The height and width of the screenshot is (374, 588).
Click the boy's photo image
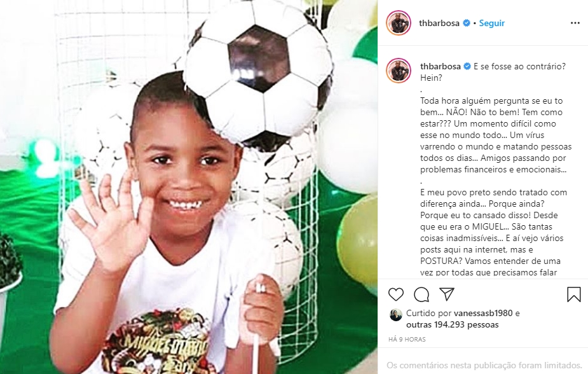coord(189,187)
